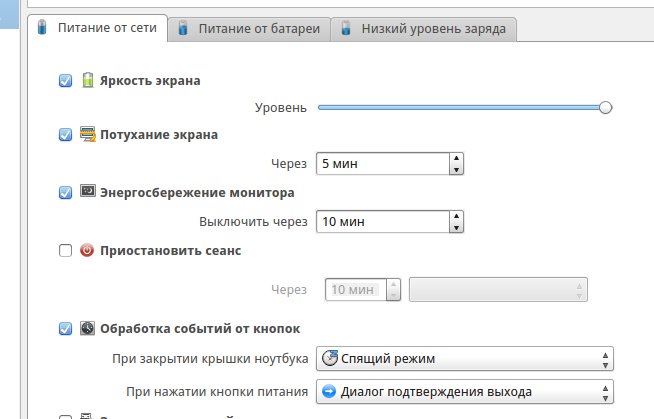The height and width of the screenshot is (419, 654).
Task: Uncheck the Потухание экрана option
Action: pyautogui.click(x=65, y=135)
